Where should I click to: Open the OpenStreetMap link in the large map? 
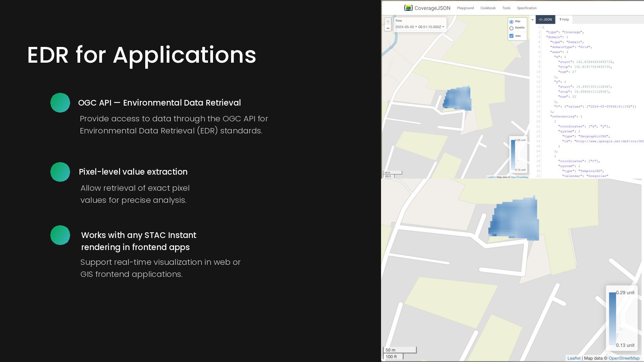(x=624, y=358)
